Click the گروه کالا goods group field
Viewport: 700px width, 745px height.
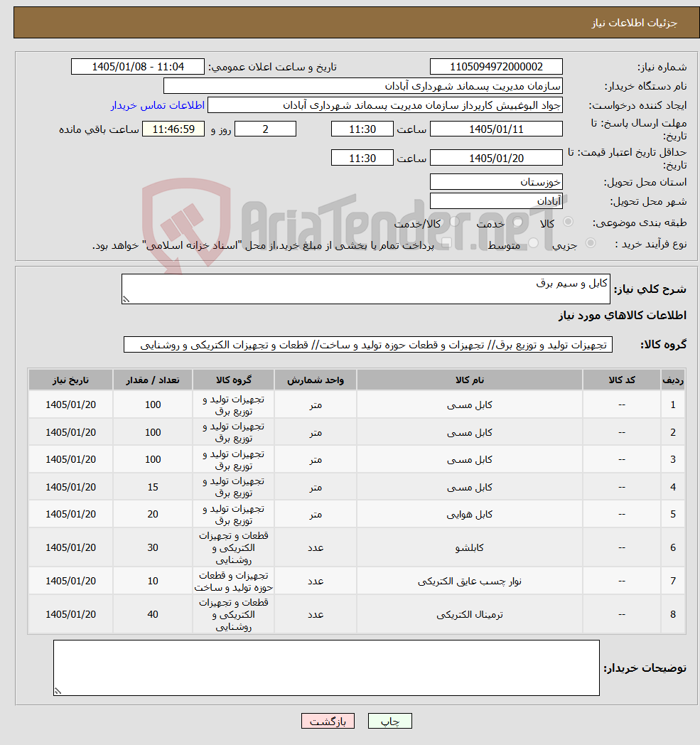(368, 345)
